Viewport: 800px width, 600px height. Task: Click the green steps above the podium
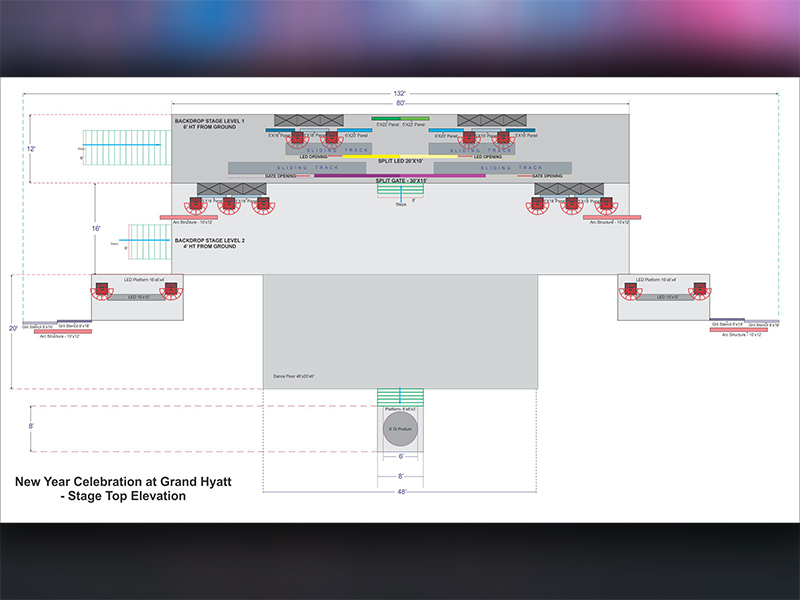pyautogui.click(x=401, y=398)
